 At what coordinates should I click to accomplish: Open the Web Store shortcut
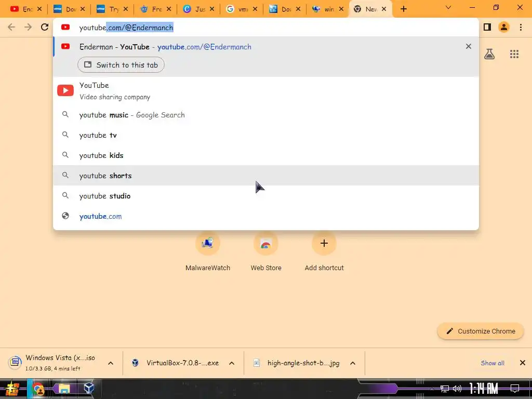(266, 252)
